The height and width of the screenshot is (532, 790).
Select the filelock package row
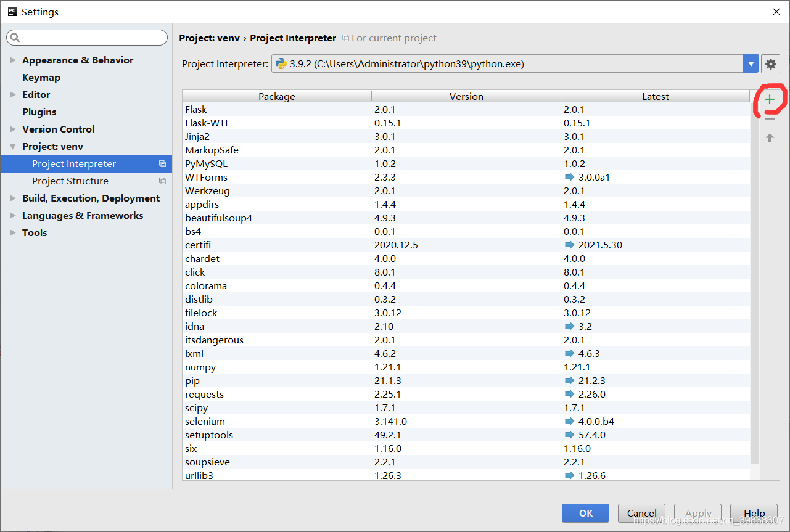coord(466,313)
